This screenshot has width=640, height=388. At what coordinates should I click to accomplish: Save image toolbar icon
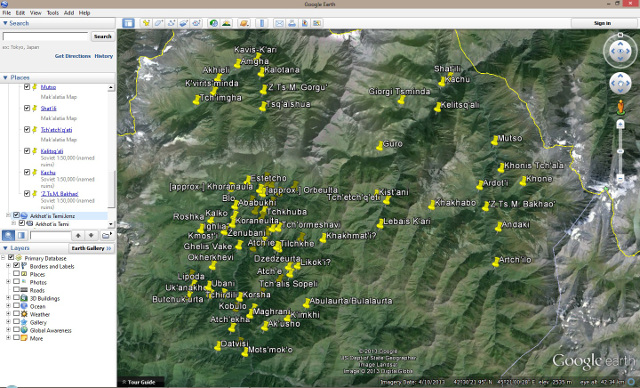[x=304, y=23]
